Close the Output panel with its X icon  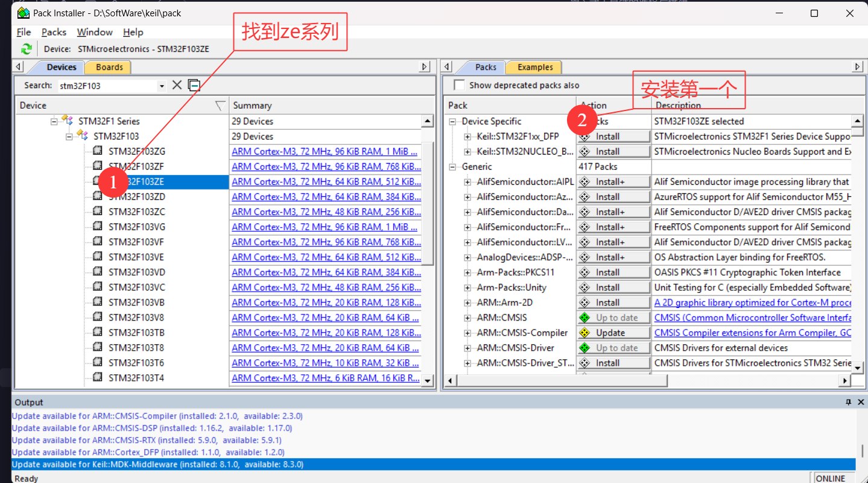click(860, 402)
